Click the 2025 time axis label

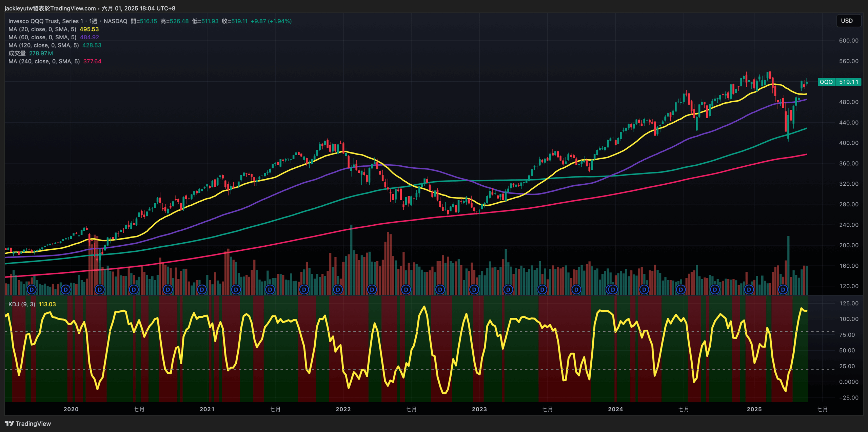tap(754, 409)
